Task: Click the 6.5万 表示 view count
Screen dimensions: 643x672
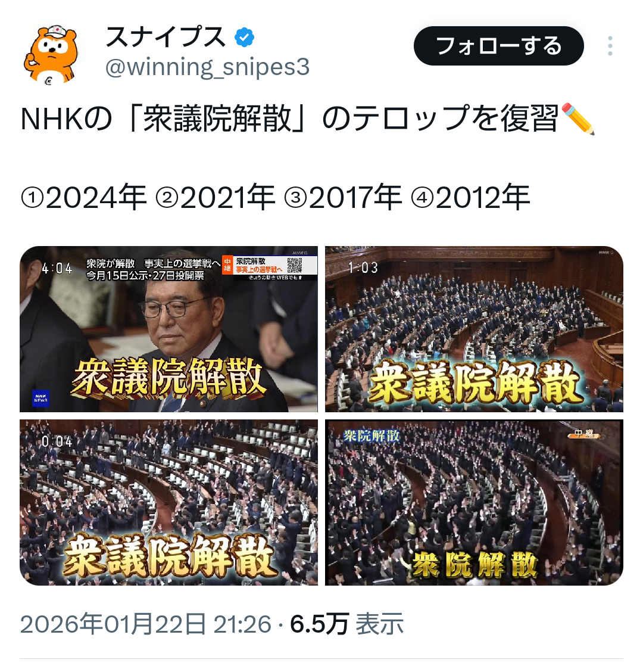Action: pyautogui.click(x=347, y=624)
